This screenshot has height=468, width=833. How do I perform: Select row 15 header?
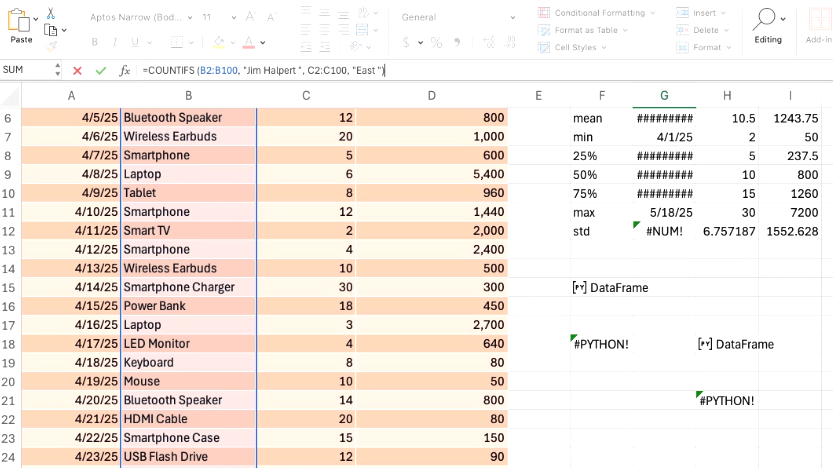click(x=8, y=287)
